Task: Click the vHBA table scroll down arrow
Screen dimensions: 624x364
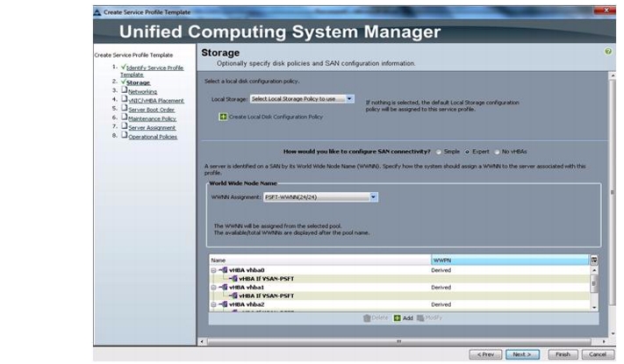Action: point(594,308)
